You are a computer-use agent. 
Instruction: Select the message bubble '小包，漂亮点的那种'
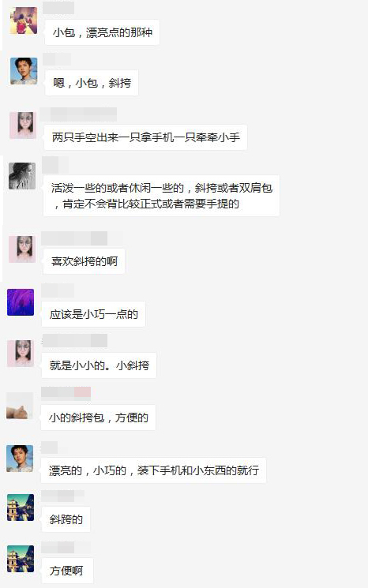pos(102,32)
